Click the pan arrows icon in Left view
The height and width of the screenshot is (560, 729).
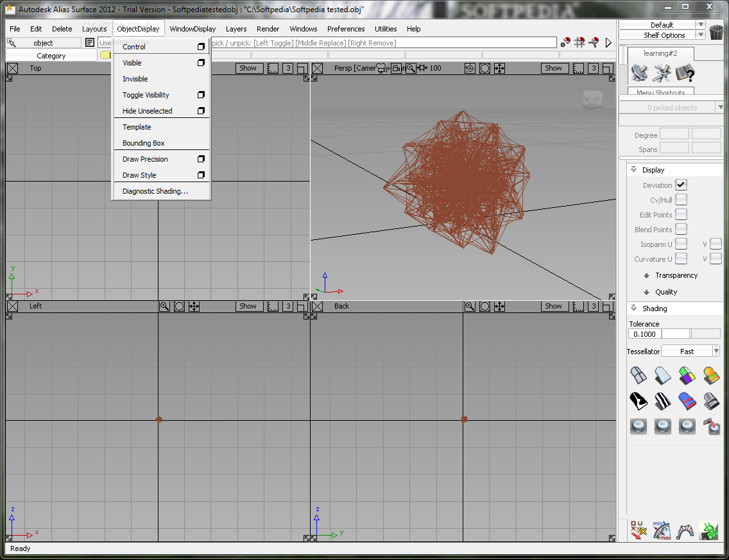[x=194, y=307]
